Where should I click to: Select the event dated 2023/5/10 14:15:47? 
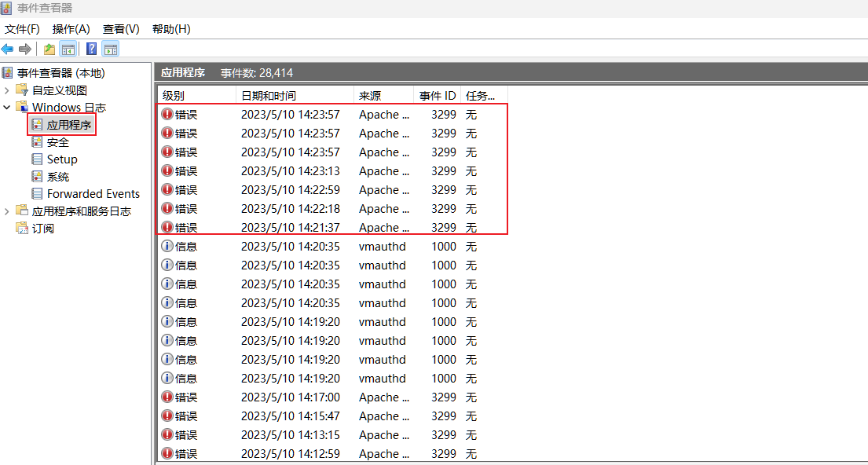(x=332, y=416)
